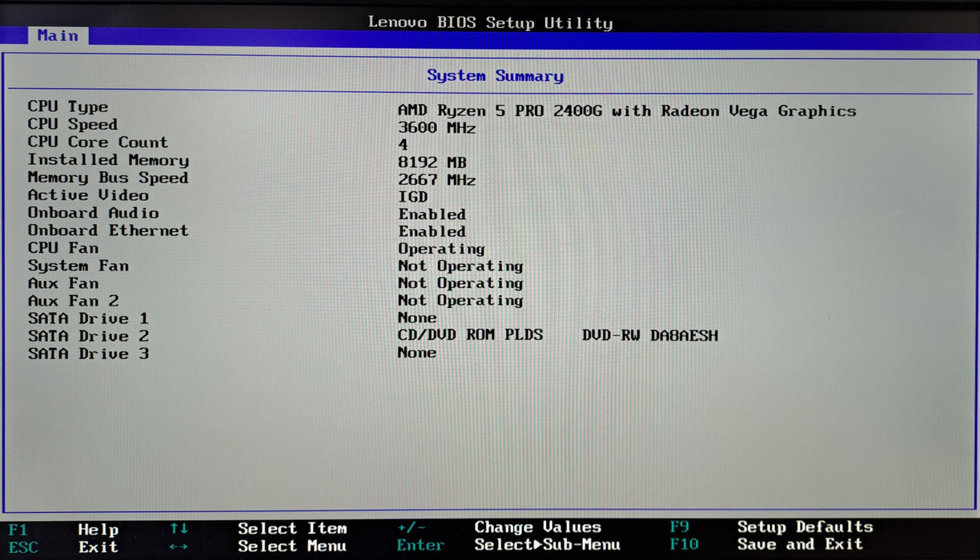
Task: Click the up-down arrows key hint
Action: pos(179,529)
